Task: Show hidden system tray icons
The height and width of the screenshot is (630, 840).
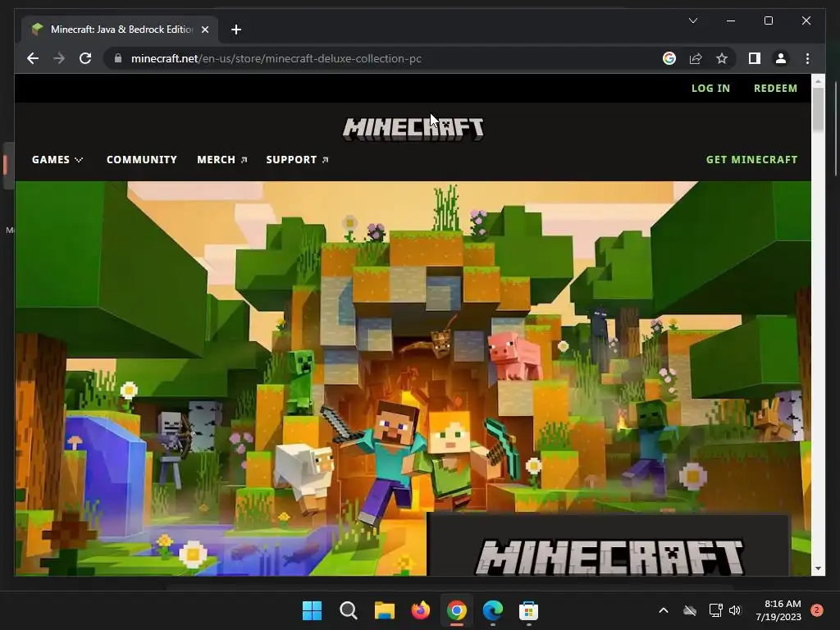Action: pos(663,610)
